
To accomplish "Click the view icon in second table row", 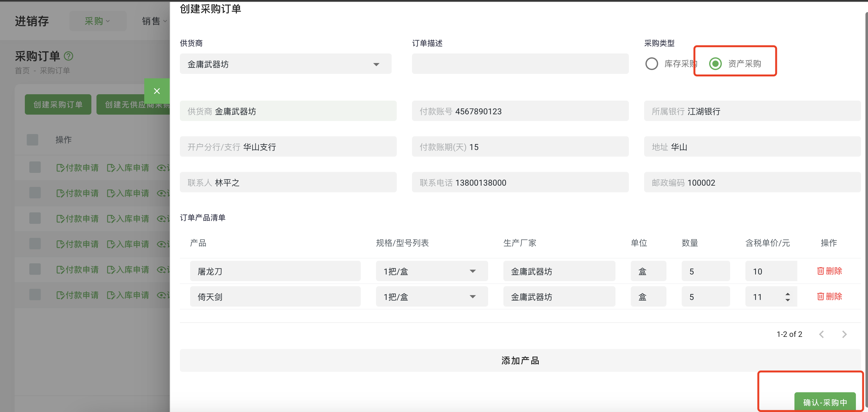I will [162, 193].
